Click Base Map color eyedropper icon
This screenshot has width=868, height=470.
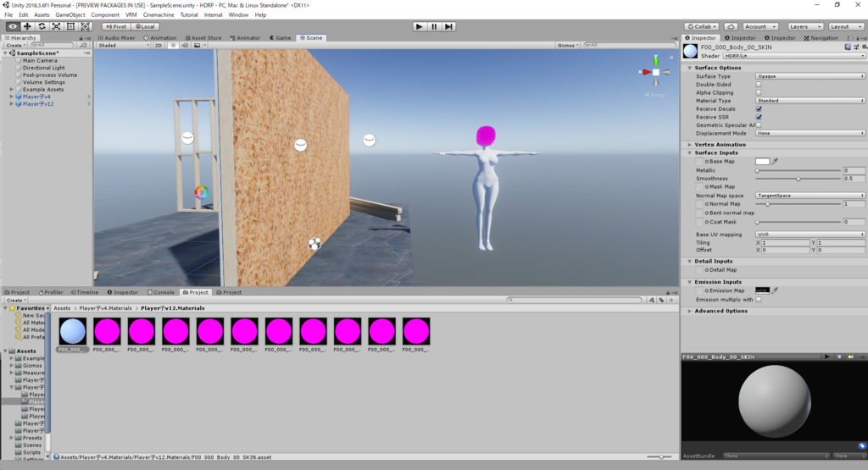(775, 162)
